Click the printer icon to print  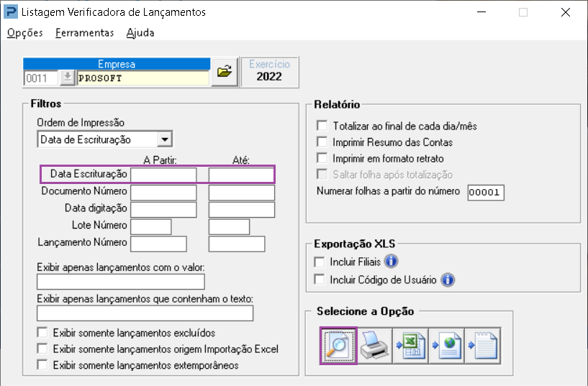point(375,346)
